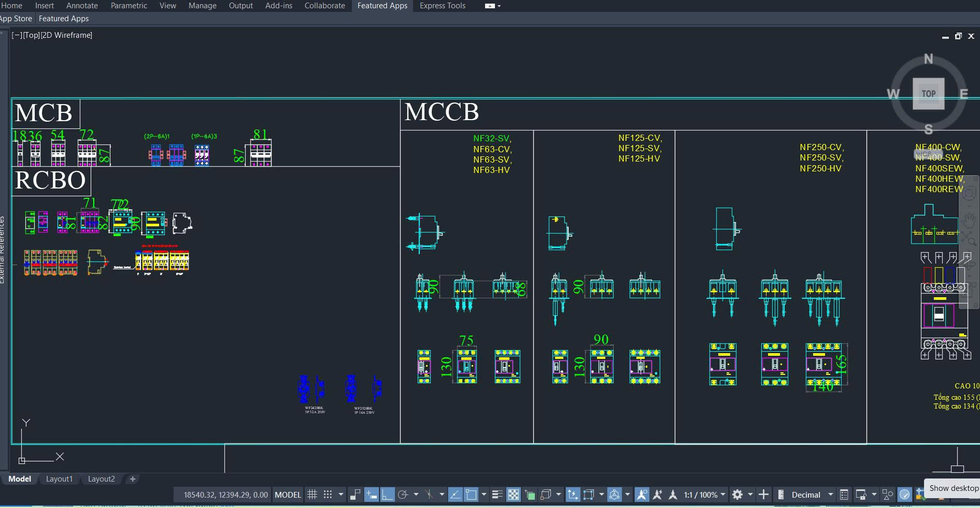Click the Workspace Switching gear icon

click(737, 495)
